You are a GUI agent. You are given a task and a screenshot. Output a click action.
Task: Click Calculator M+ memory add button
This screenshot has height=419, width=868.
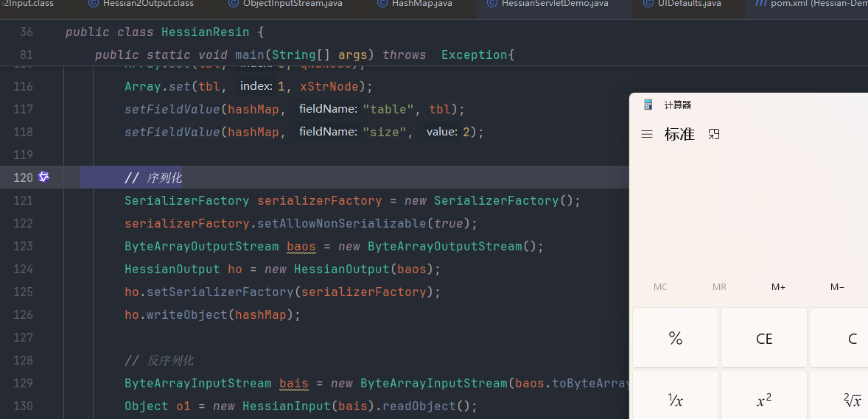coord(778,286)
